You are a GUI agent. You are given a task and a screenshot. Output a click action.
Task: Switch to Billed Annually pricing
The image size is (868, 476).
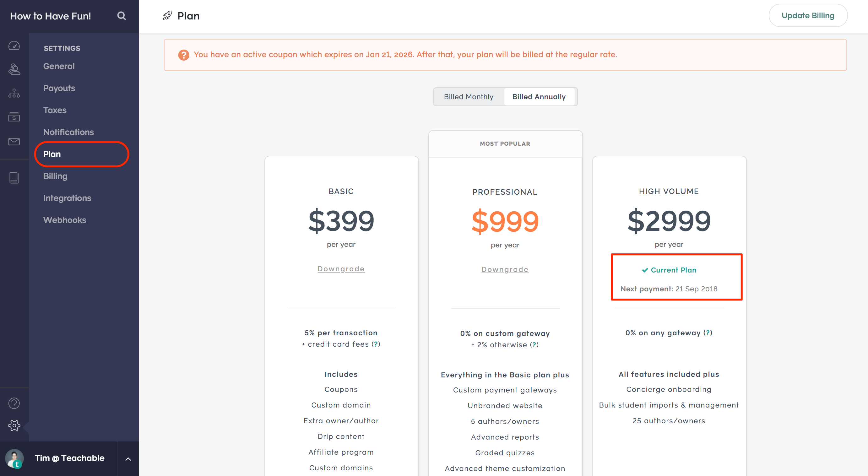click(x=539, y=97)
